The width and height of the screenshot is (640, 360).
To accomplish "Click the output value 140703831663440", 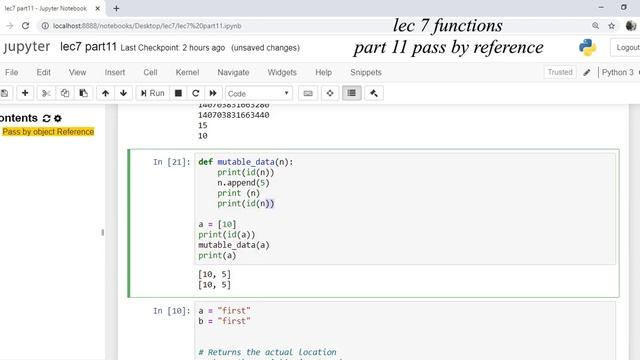I will tap(233, 115).
